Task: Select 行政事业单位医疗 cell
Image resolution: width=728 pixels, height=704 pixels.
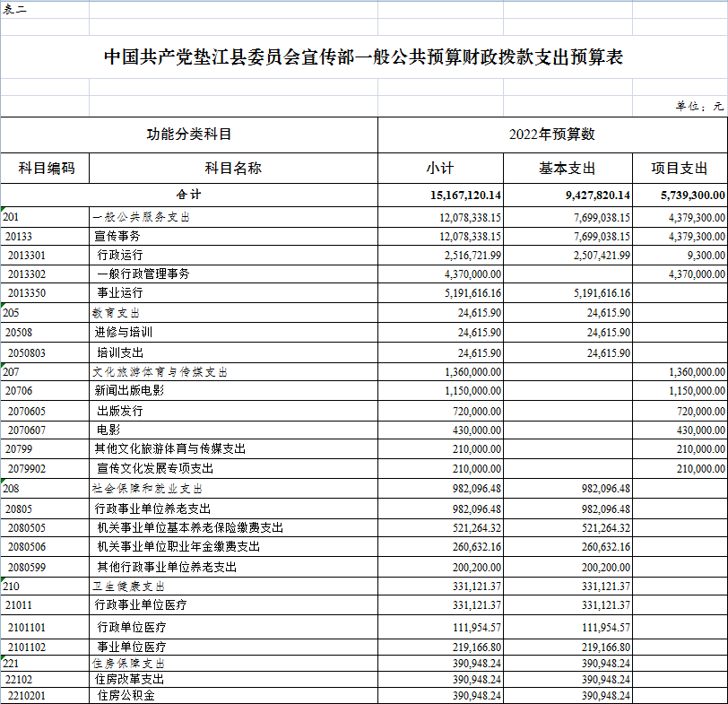Action: coord(233,605)
